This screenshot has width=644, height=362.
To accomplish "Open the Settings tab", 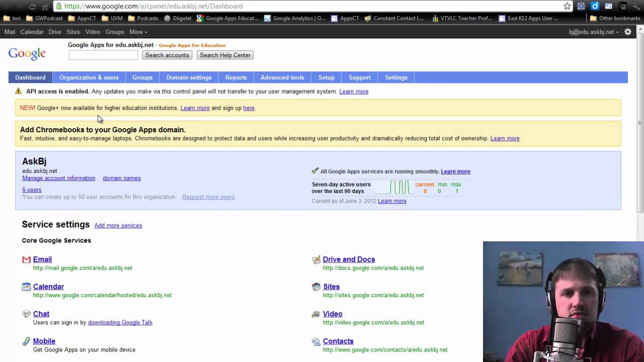I will click(396, 77).
